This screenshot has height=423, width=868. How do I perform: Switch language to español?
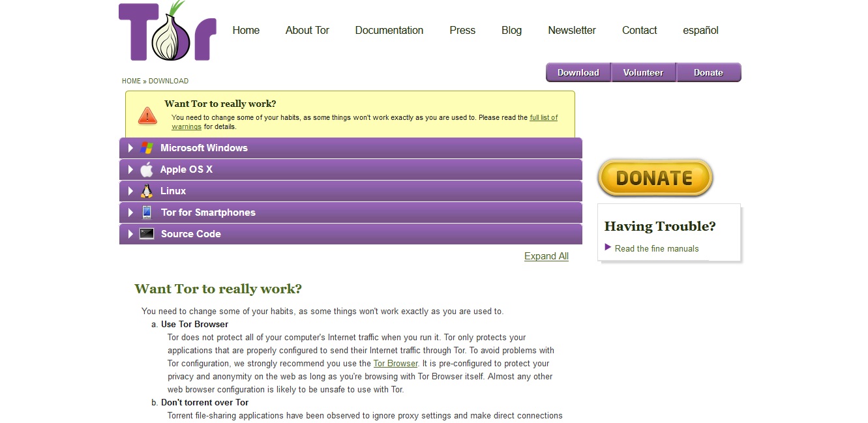tap(700, 31)
